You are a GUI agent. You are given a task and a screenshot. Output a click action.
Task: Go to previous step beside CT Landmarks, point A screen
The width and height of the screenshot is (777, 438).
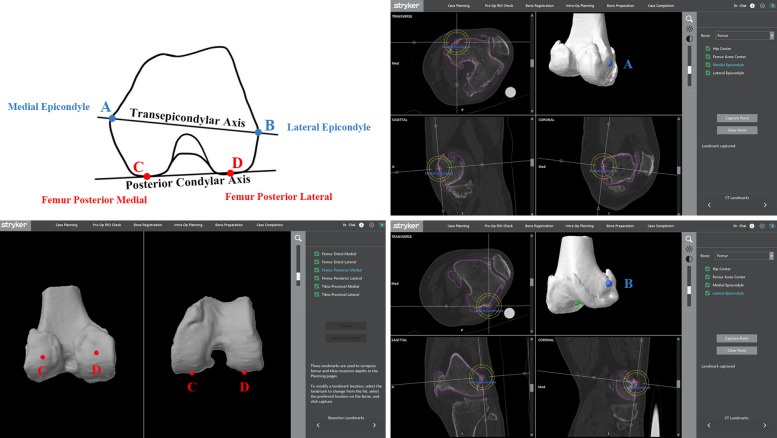[709, 205]
